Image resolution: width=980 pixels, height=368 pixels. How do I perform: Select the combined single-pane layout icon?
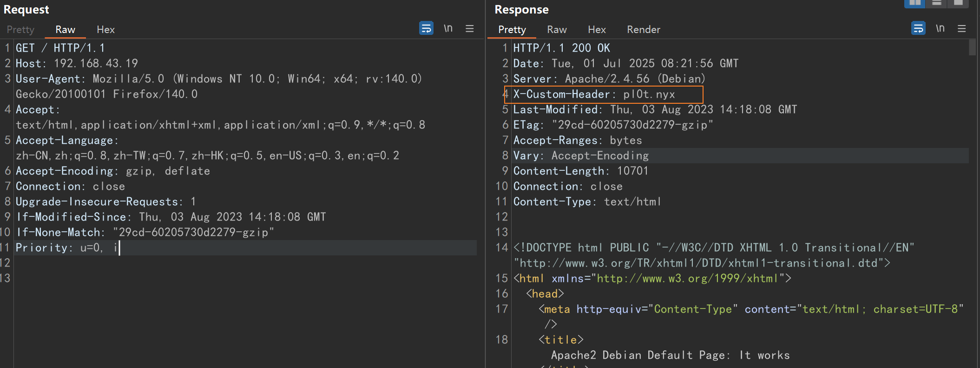pyautogui.click(x=958, y=3)
